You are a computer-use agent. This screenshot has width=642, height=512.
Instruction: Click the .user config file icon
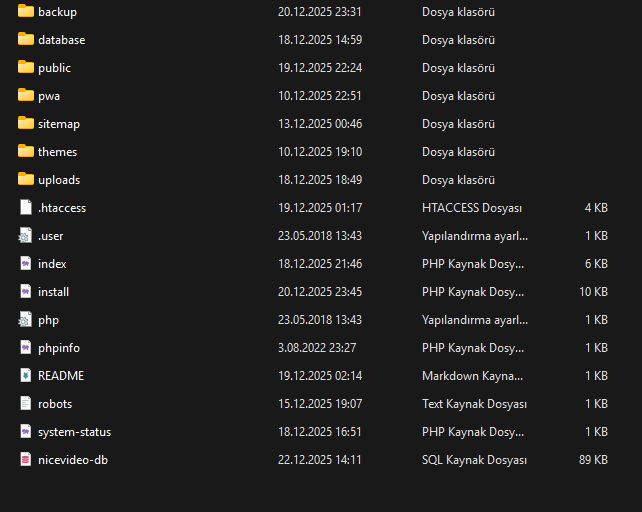pyautogui.click(x=26, y=236)
